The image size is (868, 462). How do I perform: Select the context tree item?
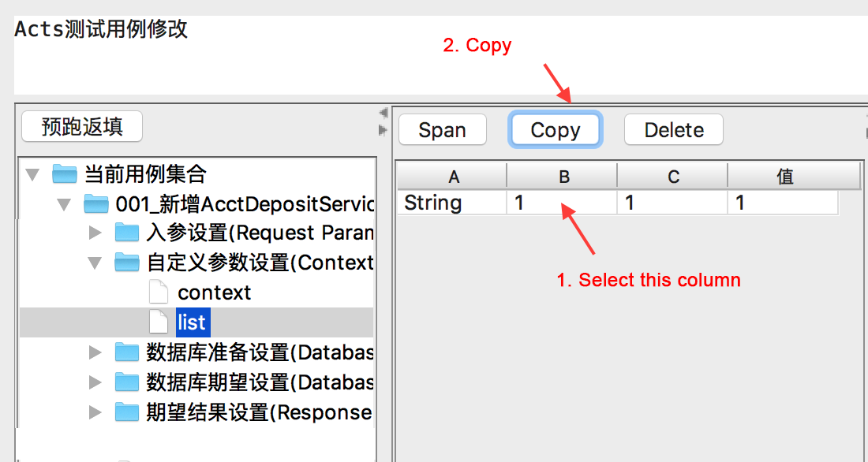(x=214, y=292)
